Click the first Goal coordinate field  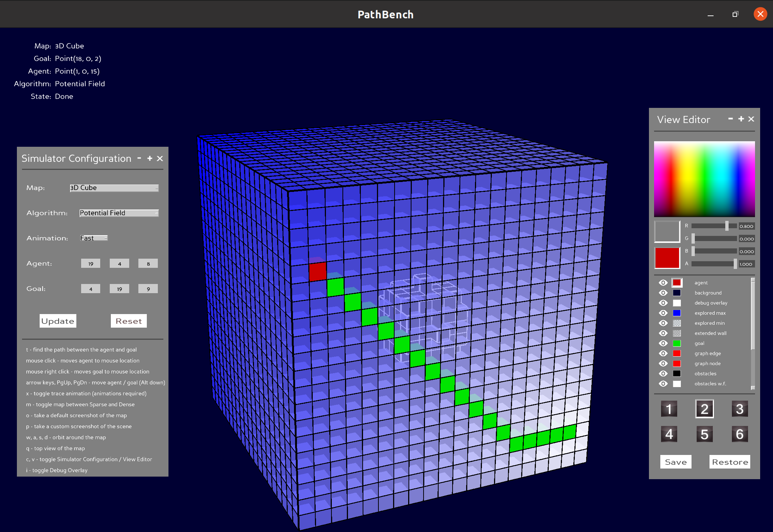click(91, 289)
